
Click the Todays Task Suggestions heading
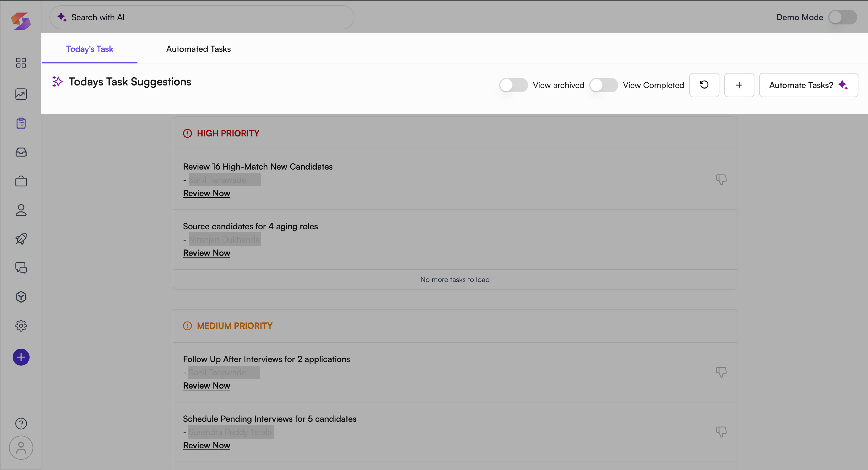(130, 82)
